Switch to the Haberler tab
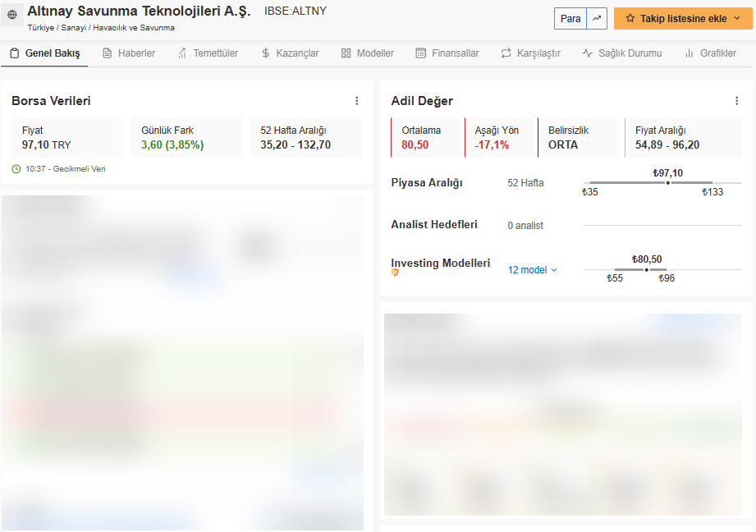Viewport: 756px width, 532px height. coord(129,53)
